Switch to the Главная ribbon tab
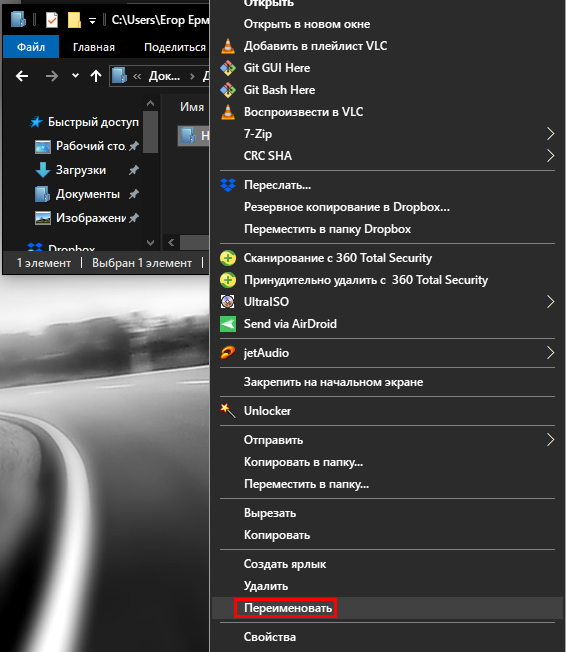The image size is (566, 652). click(94, 47)
